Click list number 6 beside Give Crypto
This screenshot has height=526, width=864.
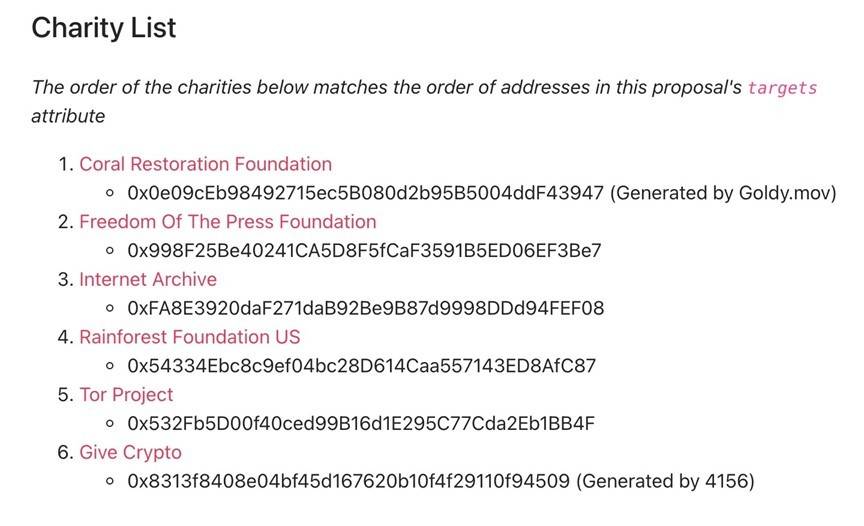(65, 452)
